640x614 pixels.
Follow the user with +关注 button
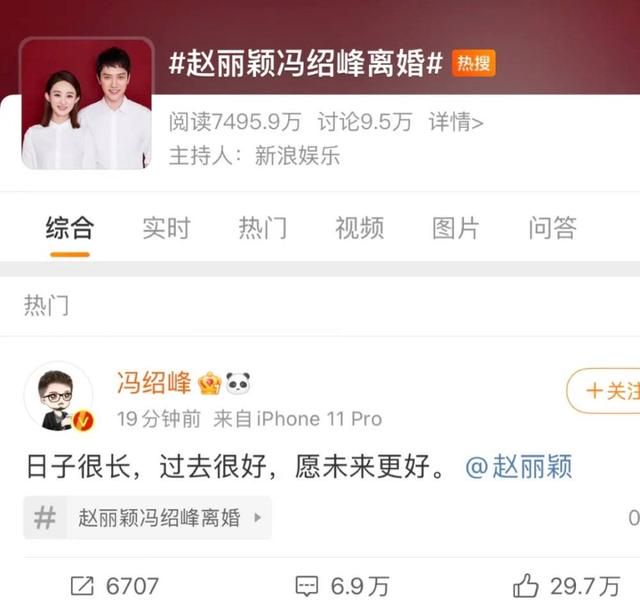(604, 391)
